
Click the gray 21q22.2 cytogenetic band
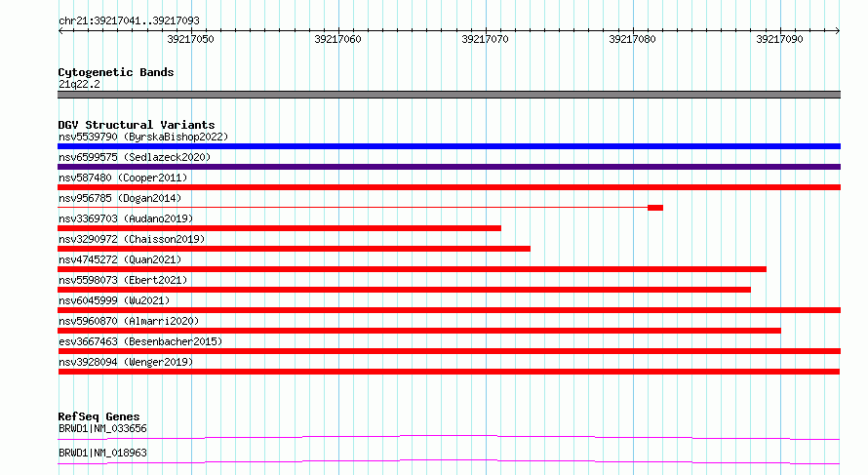click(x=449, y=95)
